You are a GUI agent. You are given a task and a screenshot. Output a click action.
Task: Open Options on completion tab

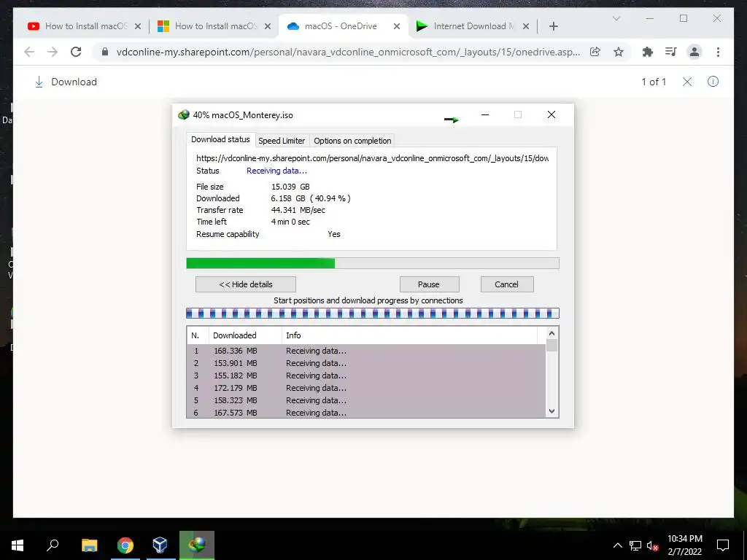point(352,141)
